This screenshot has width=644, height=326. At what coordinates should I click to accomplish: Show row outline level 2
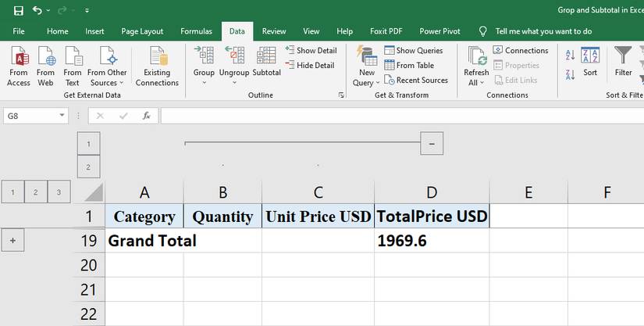[36, 192]
